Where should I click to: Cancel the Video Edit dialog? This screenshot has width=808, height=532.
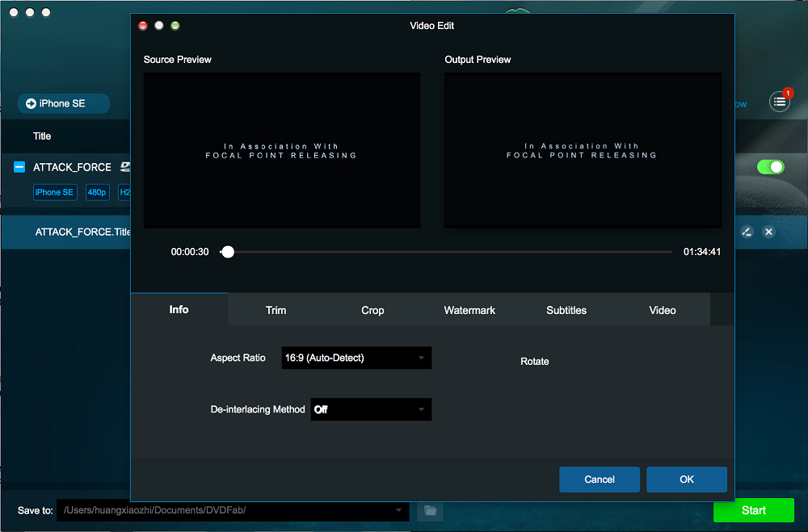click(x=600, y=480)
